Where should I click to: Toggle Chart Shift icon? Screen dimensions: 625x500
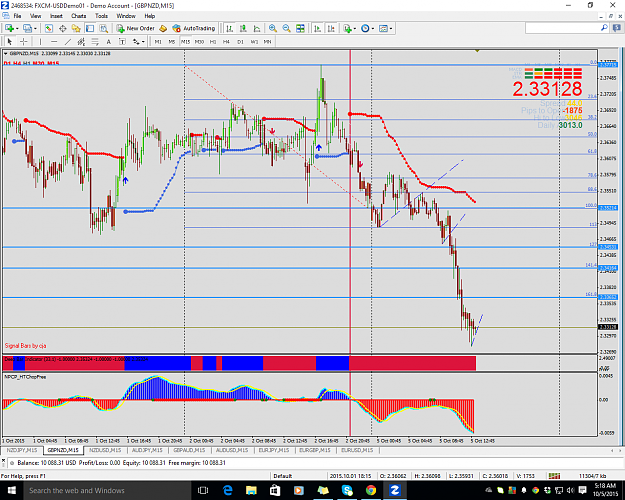tap(331, 28)
